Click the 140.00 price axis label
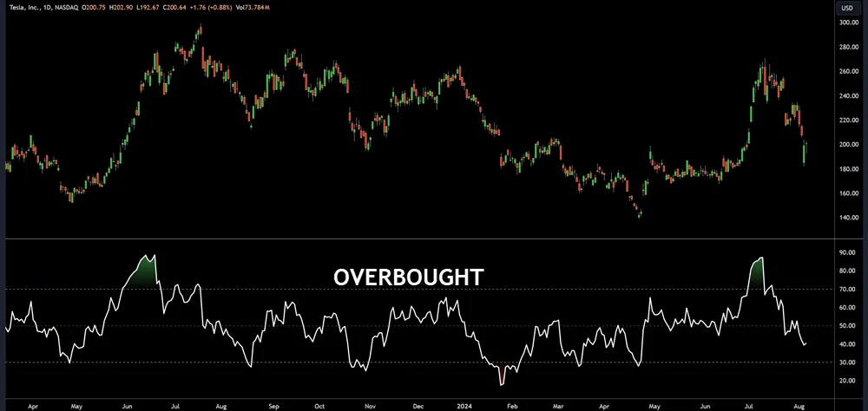This screenshot has height=411, width=868. (x=851, y=218)
